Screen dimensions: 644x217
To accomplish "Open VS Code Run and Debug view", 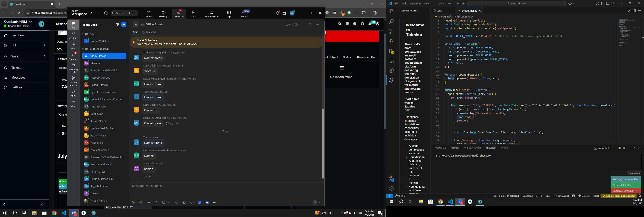I will coord(391,41).
